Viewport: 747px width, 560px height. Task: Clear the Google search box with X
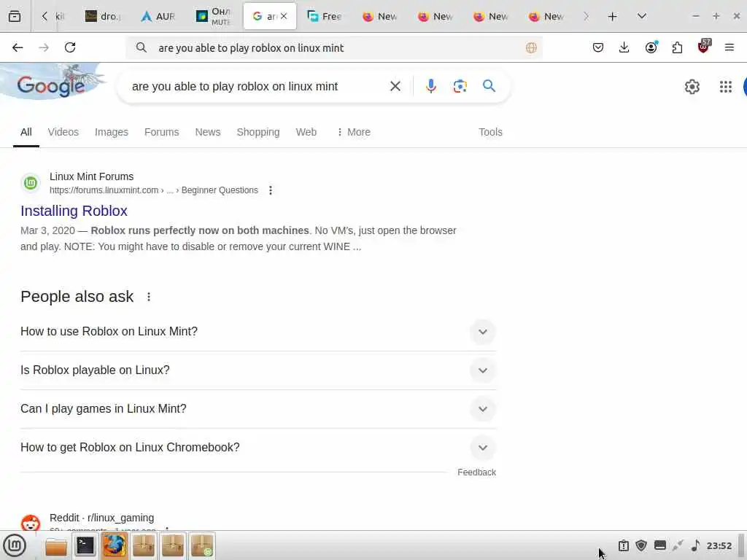[395, 86]
